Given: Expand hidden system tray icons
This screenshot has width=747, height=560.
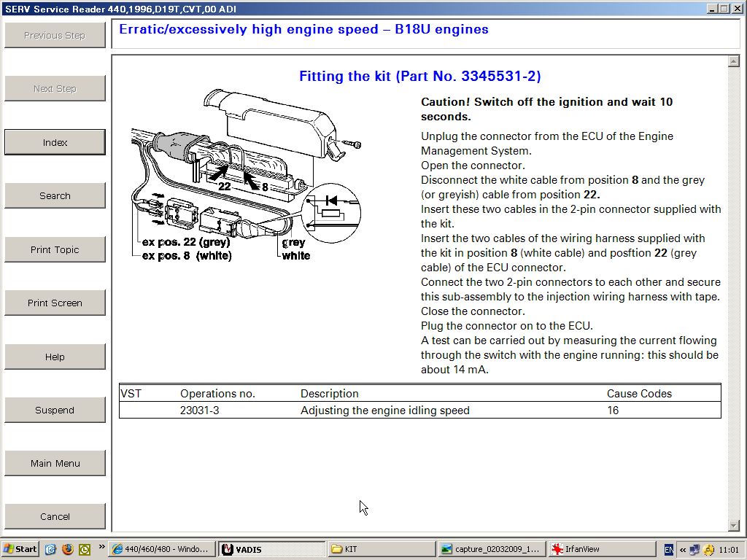Looking at the screenshot, I should click(x=683, y=550).
